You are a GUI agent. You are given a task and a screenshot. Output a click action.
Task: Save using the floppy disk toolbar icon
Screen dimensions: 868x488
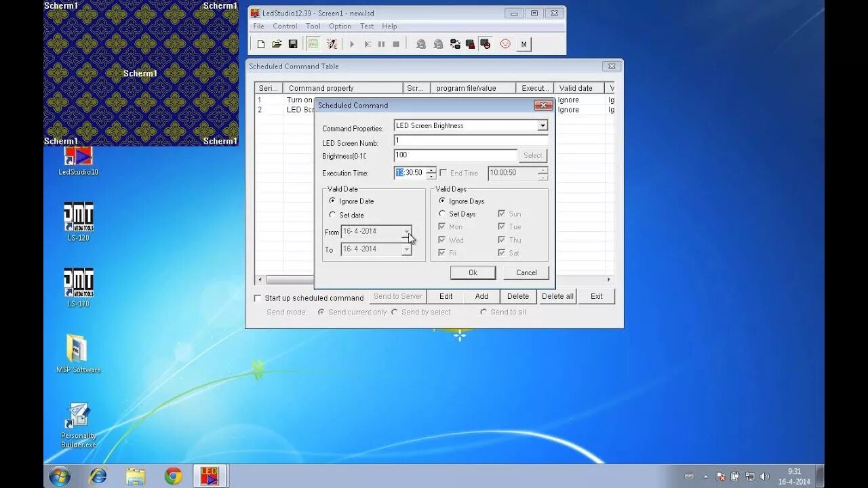point(293,44)
